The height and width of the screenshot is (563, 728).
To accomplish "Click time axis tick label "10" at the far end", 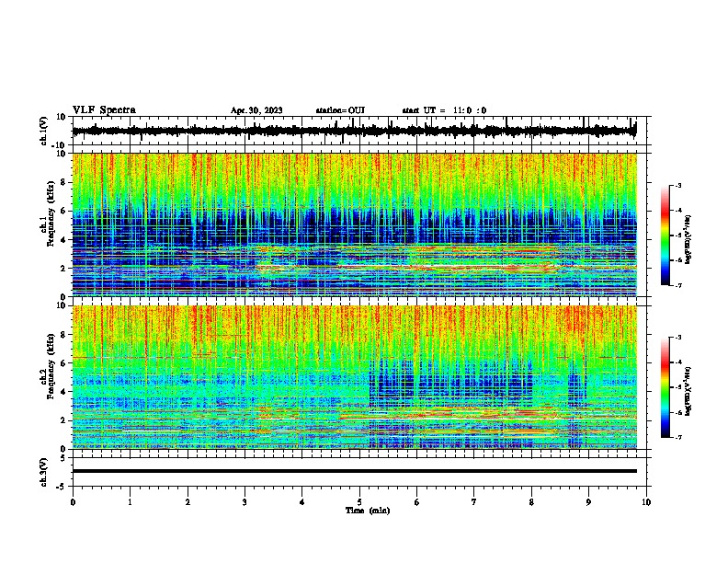I will point(646,502).
